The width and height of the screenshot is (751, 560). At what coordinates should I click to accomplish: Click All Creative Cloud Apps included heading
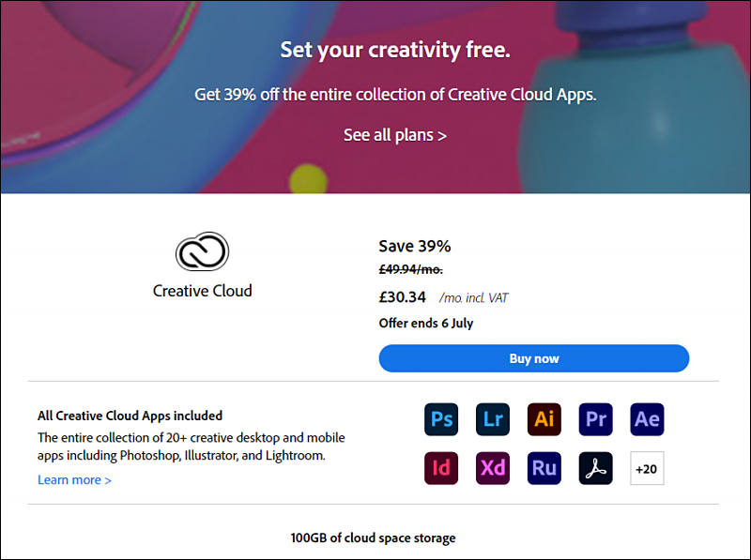130,416
